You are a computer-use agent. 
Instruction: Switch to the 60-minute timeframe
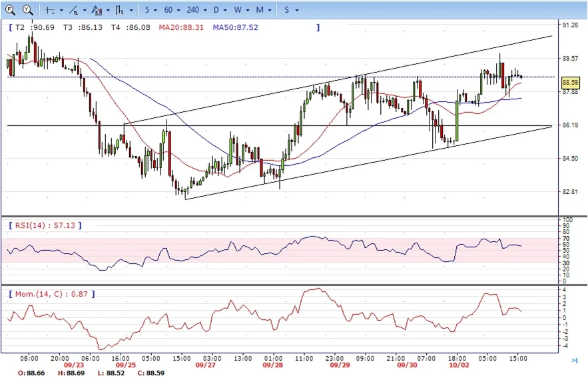click(x=168, y=10)
